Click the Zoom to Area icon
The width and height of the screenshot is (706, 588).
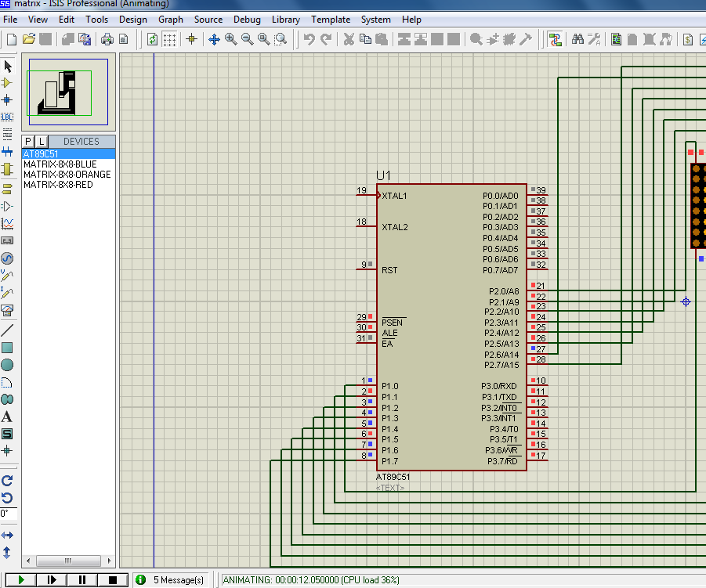(281, 40)
